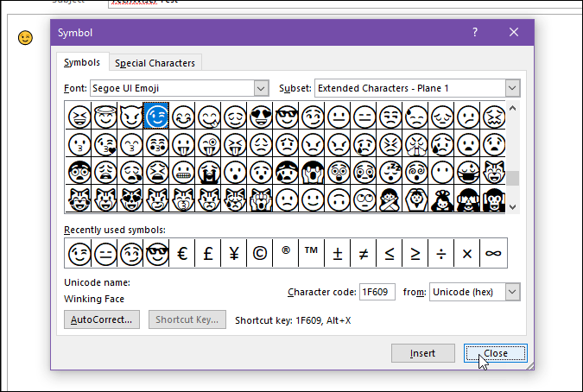Open the Symbols tab
The width and height of the screenshot is (583, 392).
point(82,63)
